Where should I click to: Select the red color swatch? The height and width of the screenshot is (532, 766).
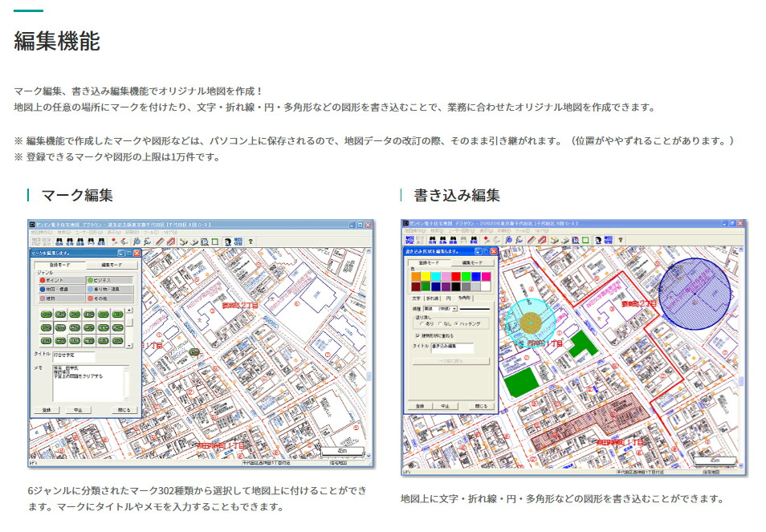455,274
